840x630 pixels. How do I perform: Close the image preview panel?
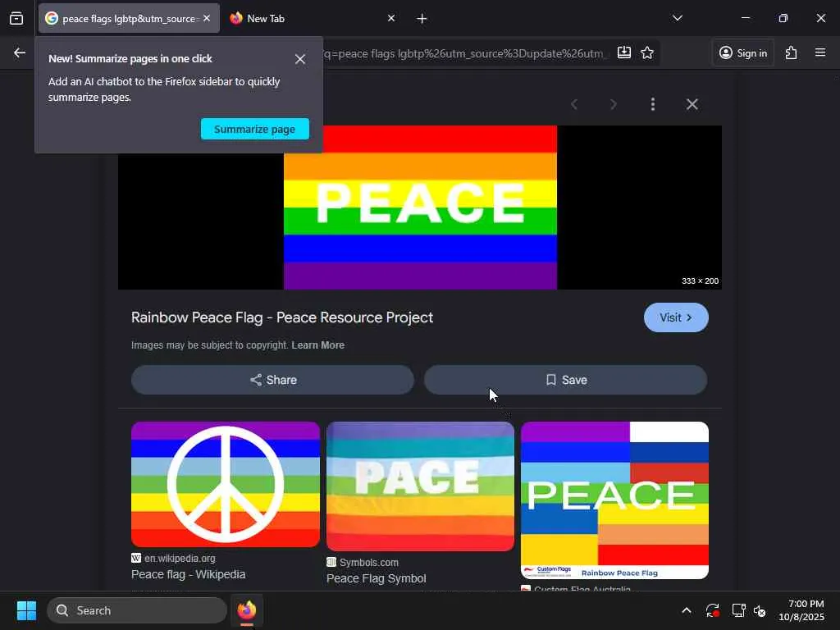692,104
